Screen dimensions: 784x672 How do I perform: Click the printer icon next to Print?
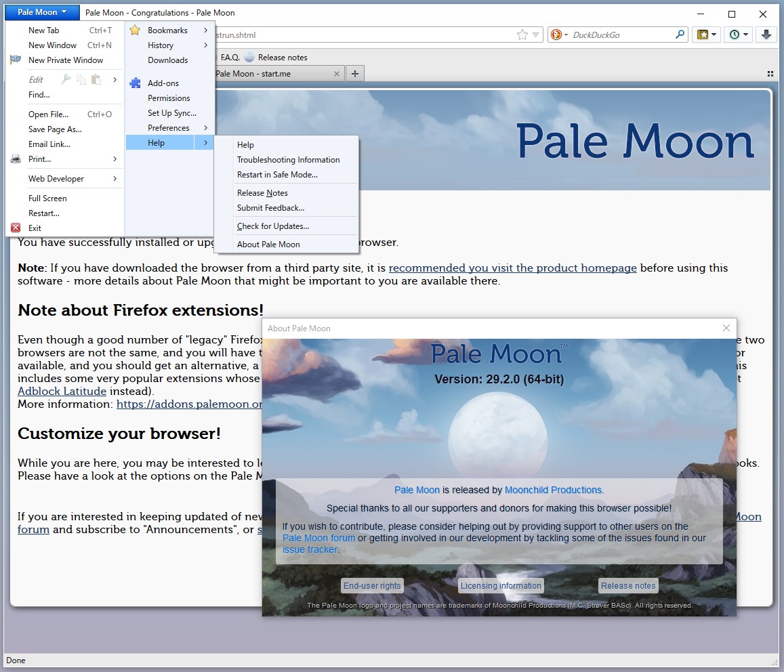coord(15,159)
